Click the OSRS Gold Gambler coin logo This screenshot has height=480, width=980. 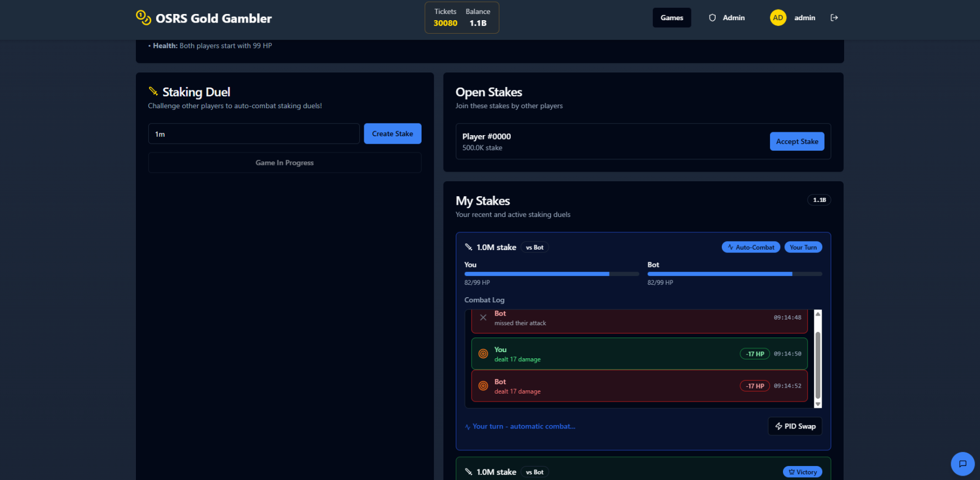point(144,18)
